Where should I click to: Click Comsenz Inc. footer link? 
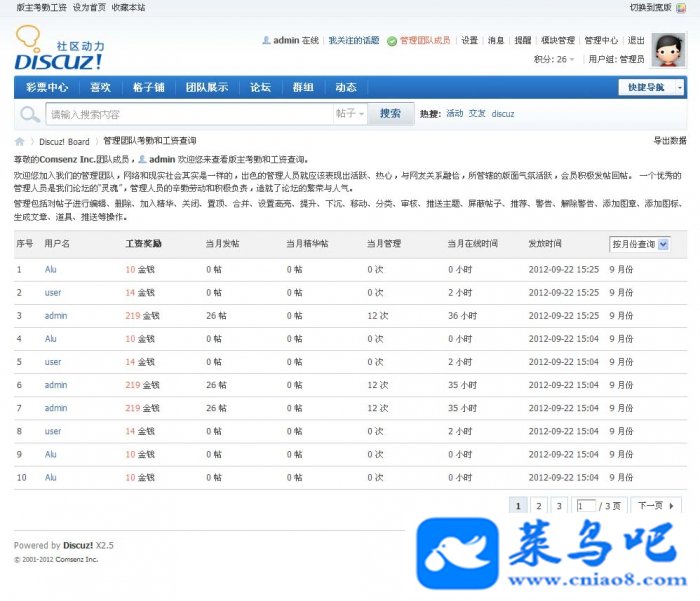pos(77,559)
